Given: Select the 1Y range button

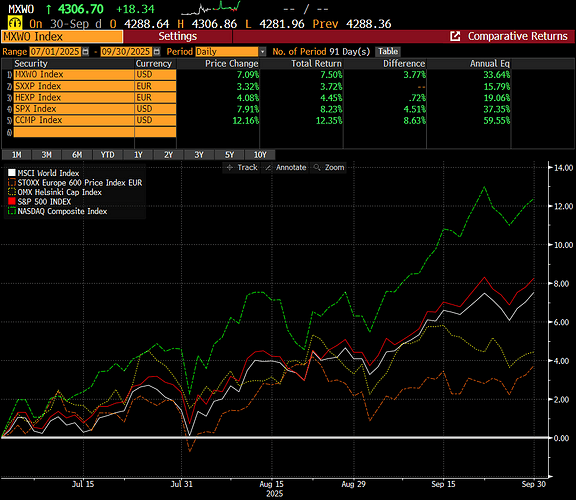Looking at the screenshot, I should 138,155.
